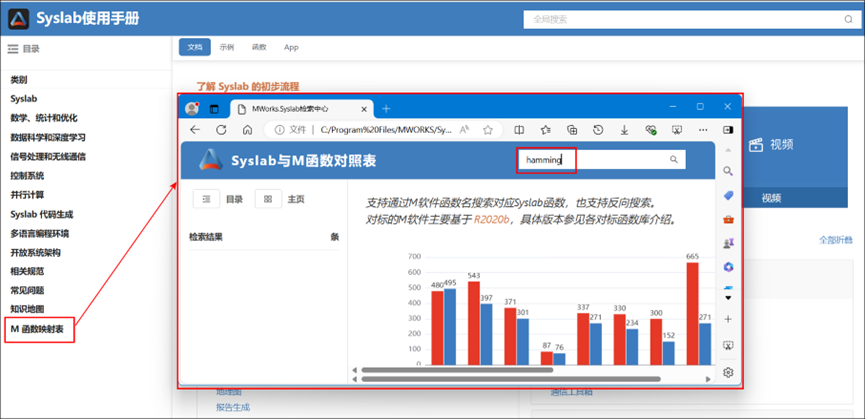Open the 类别 sidebar entry
Viewport: 865px width, 419px height.
[19, 80]
